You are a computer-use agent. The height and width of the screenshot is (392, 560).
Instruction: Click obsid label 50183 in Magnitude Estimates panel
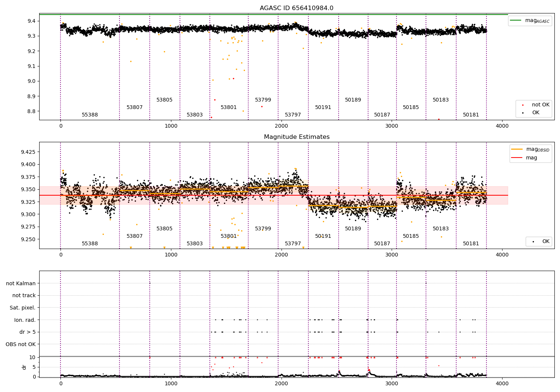[441, 229]
